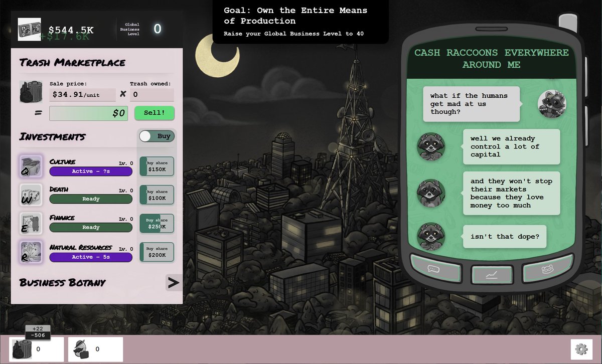602x364 pixels.
Task: Activate the Culture investment icon (Q)
Action: [31, 166]
